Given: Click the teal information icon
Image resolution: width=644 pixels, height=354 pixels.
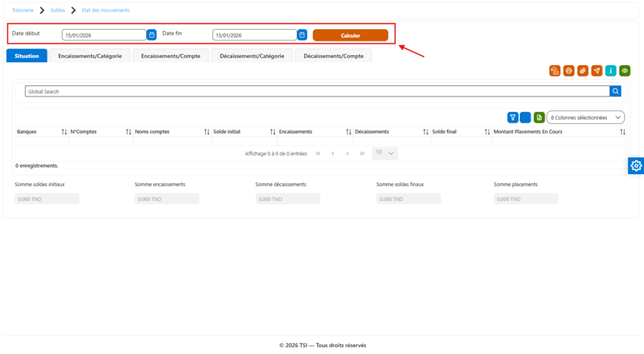Looking at the screenshot, I should coord(611,70).
